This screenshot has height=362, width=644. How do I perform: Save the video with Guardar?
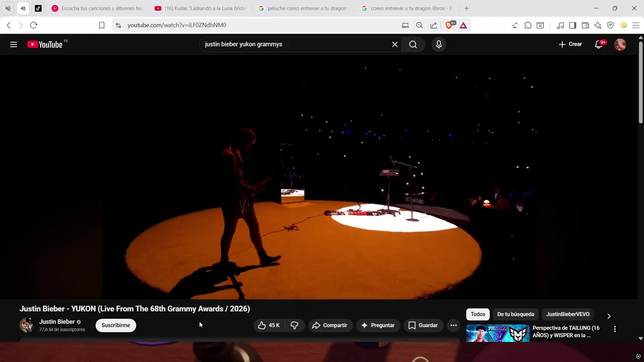tap(423, 325)
